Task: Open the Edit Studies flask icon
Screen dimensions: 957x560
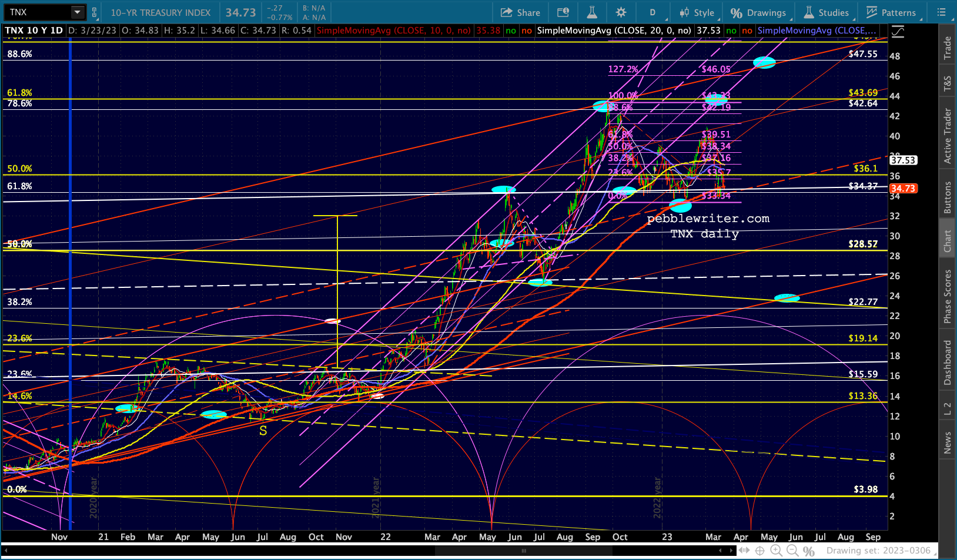Action: click(x=591, y=12)
